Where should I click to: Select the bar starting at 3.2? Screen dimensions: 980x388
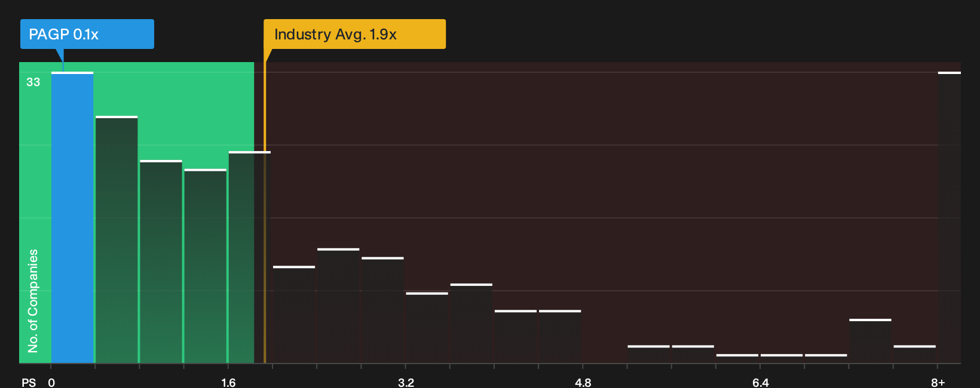pyautogui.click(x=427, y=328)
